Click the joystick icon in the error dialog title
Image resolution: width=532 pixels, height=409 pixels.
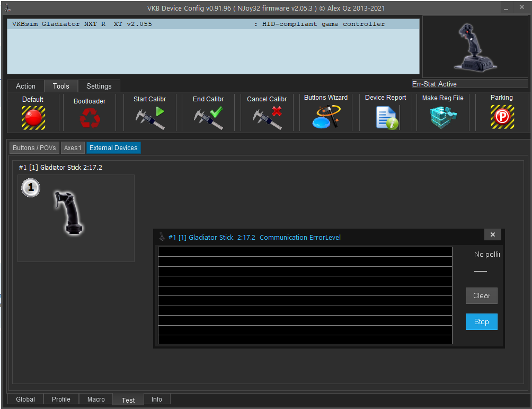coord(162,237)
